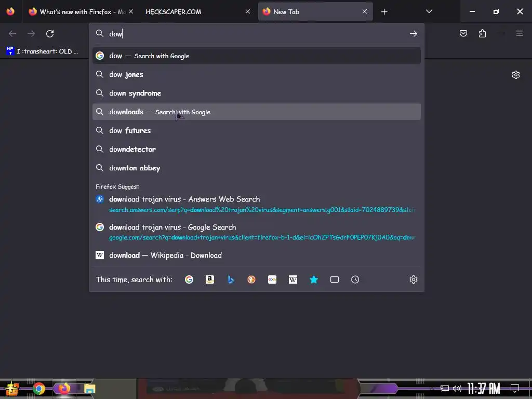532x399 pixels.
Task: Show hidden system tray icons chevron
Action: (x=432, y=389)
